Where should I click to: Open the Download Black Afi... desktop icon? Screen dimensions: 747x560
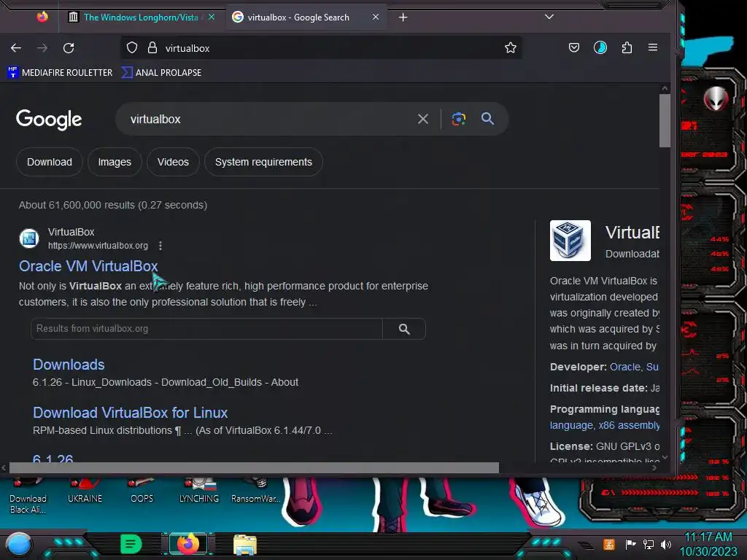pyautogui.click(x=28, y=497)
